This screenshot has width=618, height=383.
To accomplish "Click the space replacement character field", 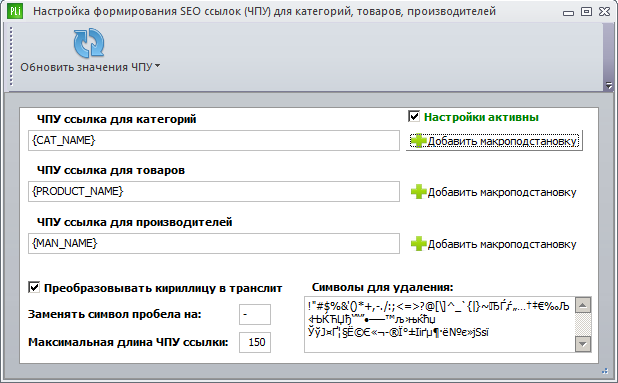I will (255, 314).
